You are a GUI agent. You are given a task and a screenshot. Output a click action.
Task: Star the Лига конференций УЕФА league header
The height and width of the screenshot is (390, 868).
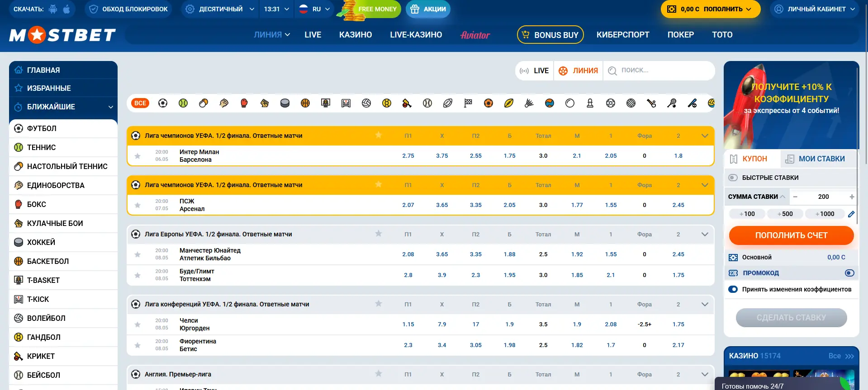[379, 304]
